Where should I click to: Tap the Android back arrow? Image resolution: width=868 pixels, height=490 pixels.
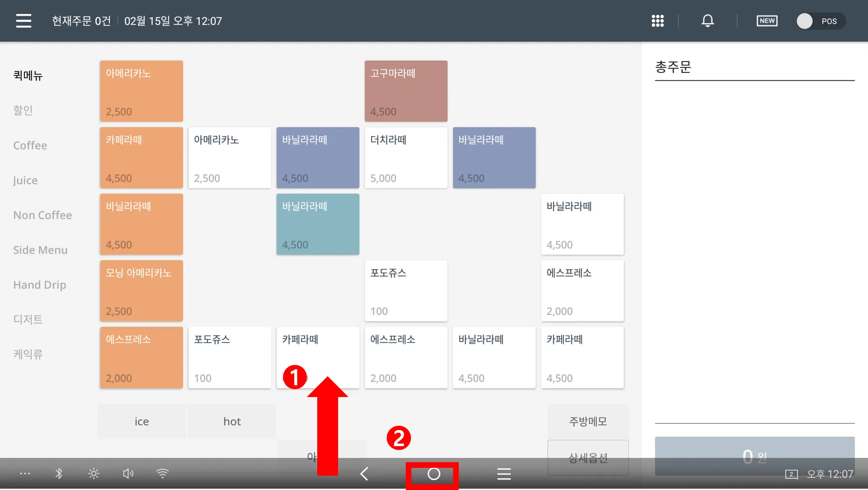[x=365, y=474]
